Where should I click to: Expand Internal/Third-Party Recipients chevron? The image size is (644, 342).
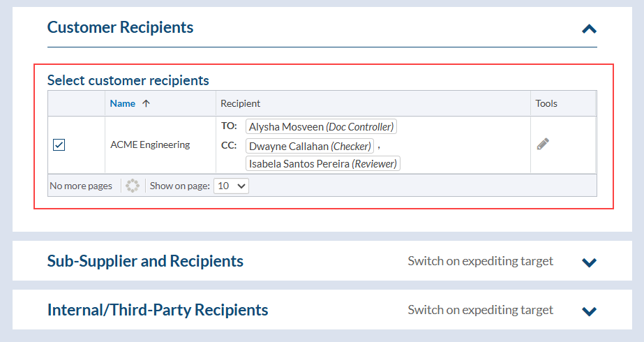click(590, 311)
